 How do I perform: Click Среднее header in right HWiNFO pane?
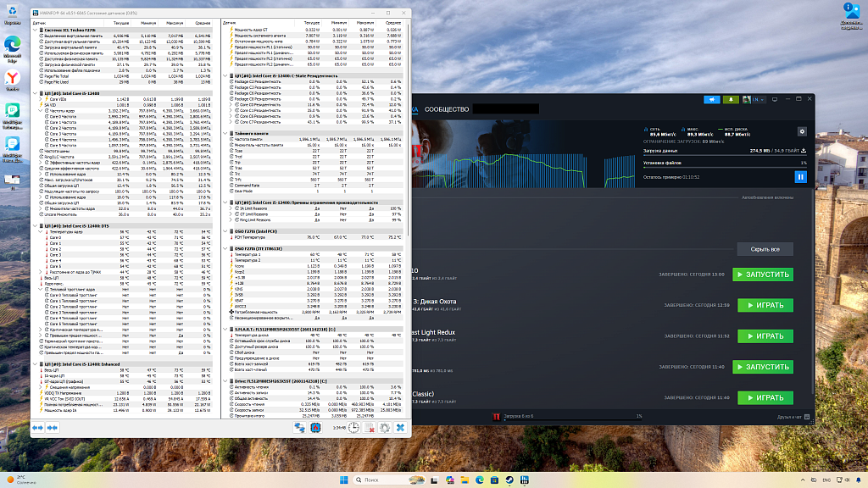[393, 23]
